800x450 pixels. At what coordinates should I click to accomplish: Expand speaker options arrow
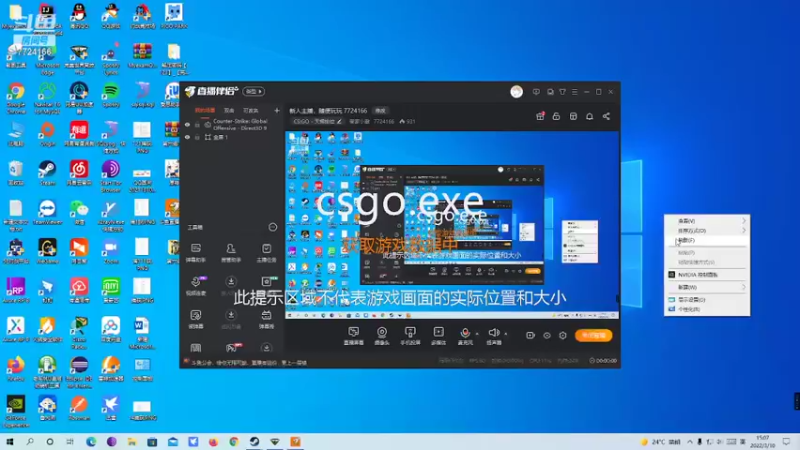click(x=506, y=334)
